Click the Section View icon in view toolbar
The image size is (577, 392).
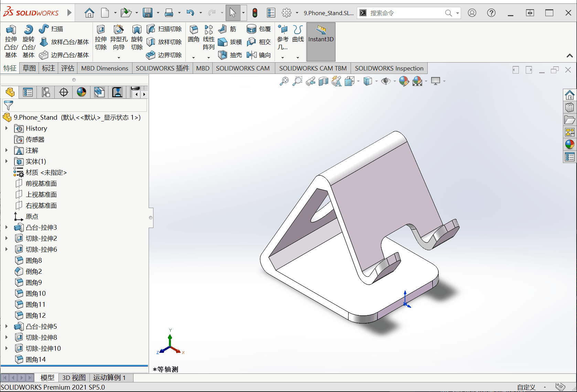click(x=323, y=81)
